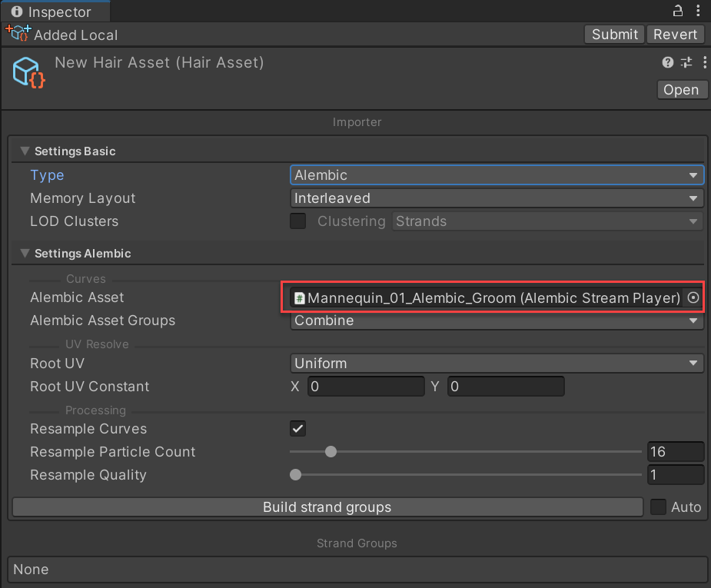The width and height of the screenshot is (711, 588).
Task: Open the Root UV dropdown
Action: pyautogui.click(x=497, y=364)
